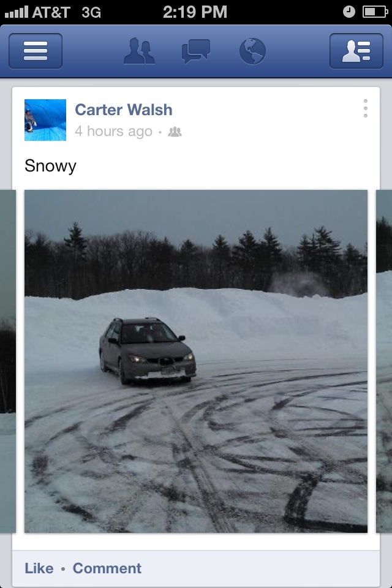392x588 pixels.
Task: Show the next photo at right edge
Action: tap(384, 361)
